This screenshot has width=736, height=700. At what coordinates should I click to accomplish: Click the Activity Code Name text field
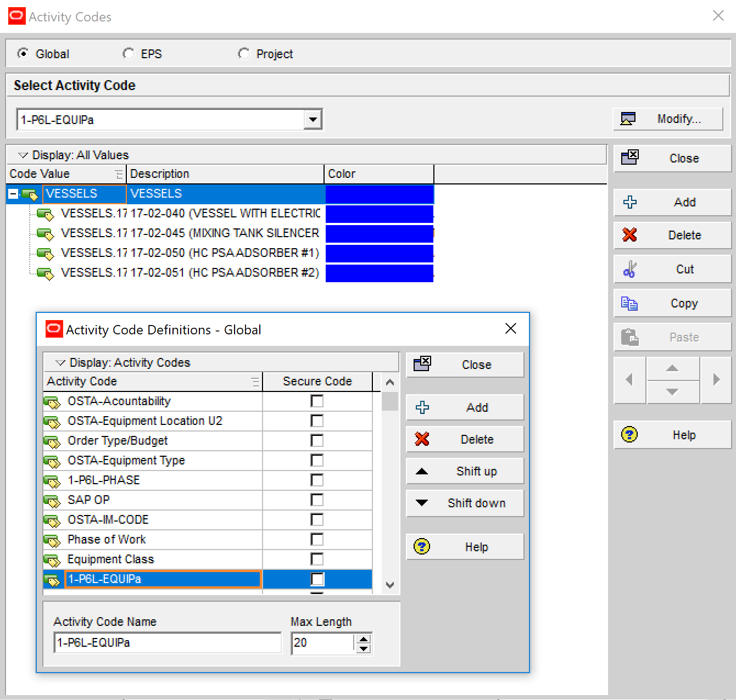tap(168, 642)
